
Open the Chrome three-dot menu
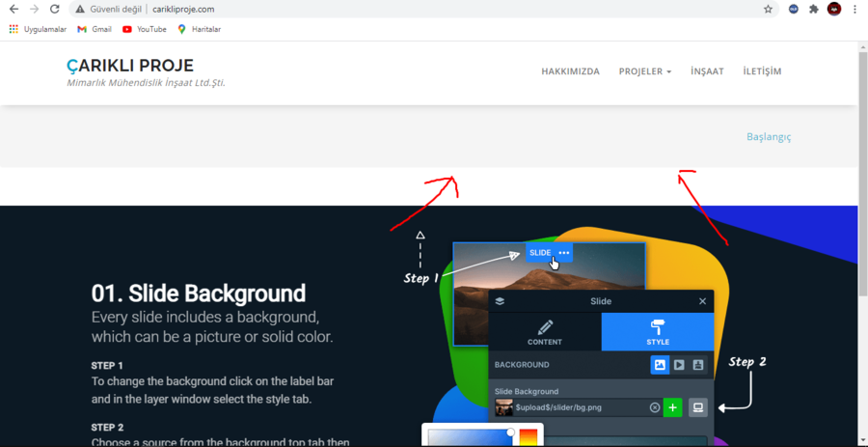coord(855,9)
